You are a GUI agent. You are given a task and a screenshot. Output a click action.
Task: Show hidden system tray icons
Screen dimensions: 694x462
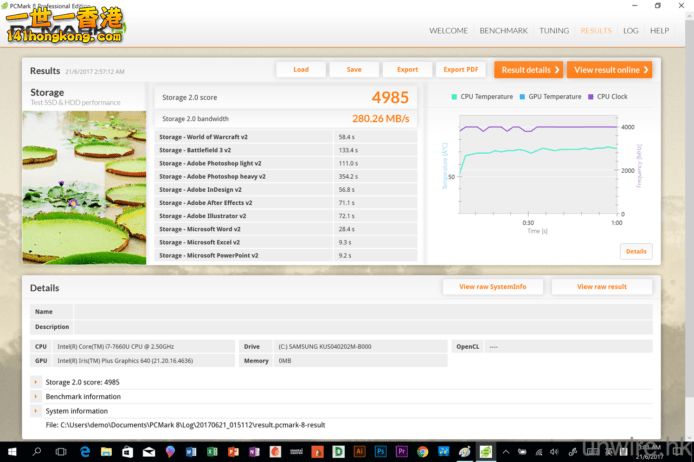[506, 452]
